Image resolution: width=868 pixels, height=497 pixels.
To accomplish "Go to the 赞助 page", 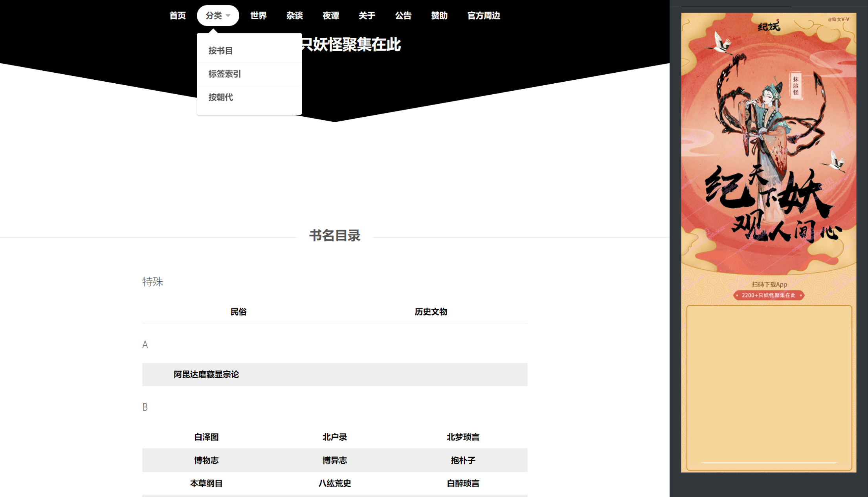I will click(439, 16).
